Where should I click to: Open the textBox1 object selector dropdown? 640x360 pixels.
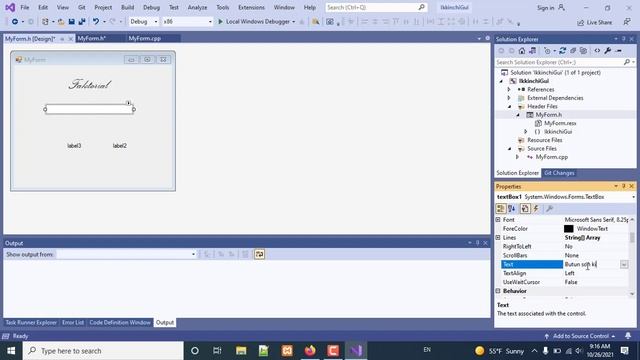tap(633, 197)
